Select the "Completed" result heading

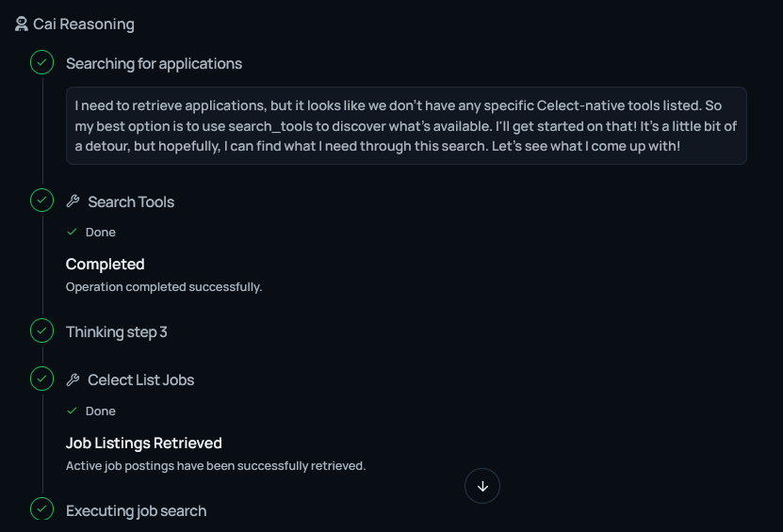point(106,265)
